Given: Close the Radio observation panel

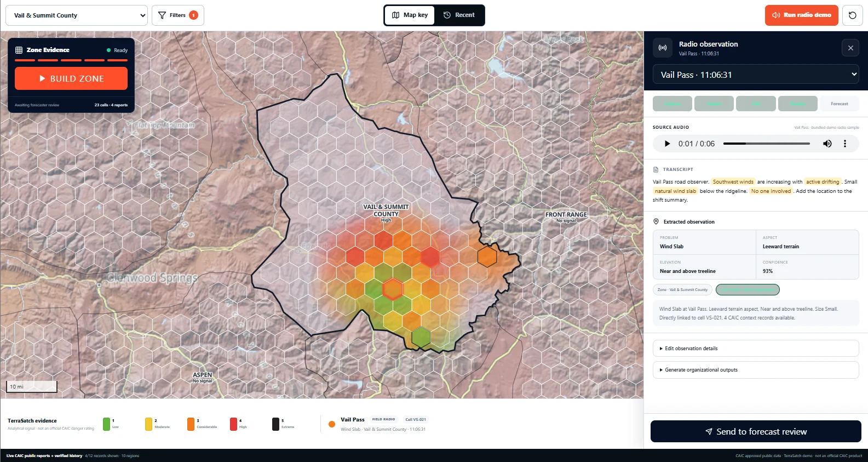Looking at the screenshot, I should pyautogui.click(x=850, y=48).
